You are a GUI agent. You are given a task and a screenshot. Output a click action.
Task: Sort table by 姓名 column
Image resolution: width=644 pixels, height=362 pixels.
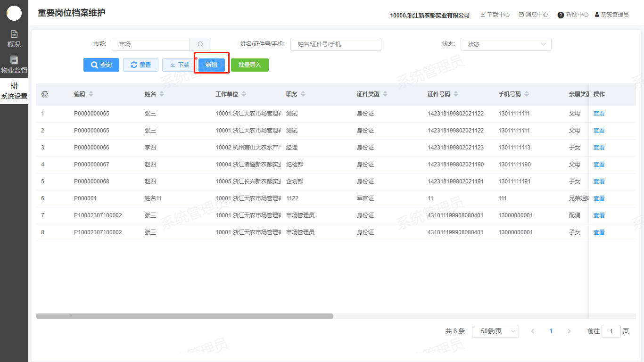162,94
